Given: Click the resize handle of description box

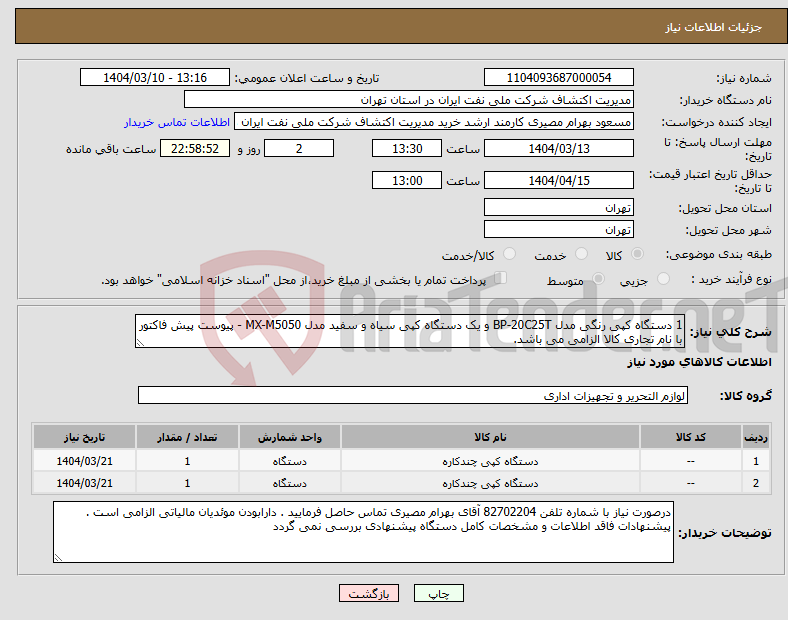Looking at the screenshot, I should (x=140, y=343).
